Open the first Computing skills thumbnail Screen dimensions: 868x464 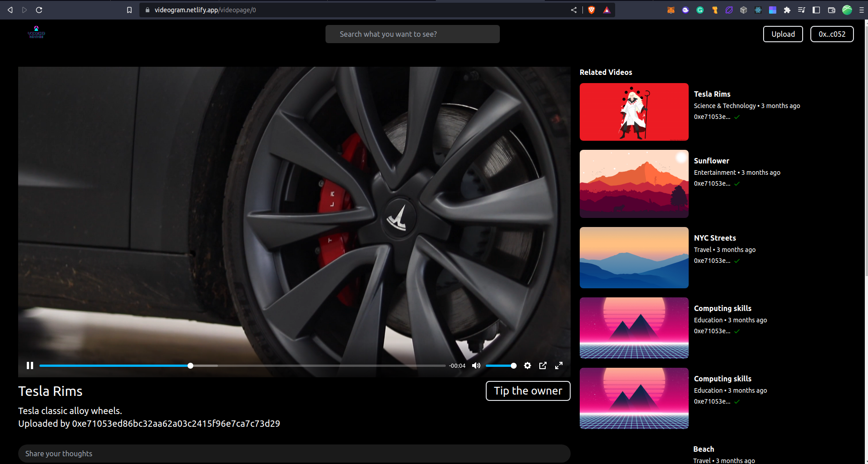point(634,328)
